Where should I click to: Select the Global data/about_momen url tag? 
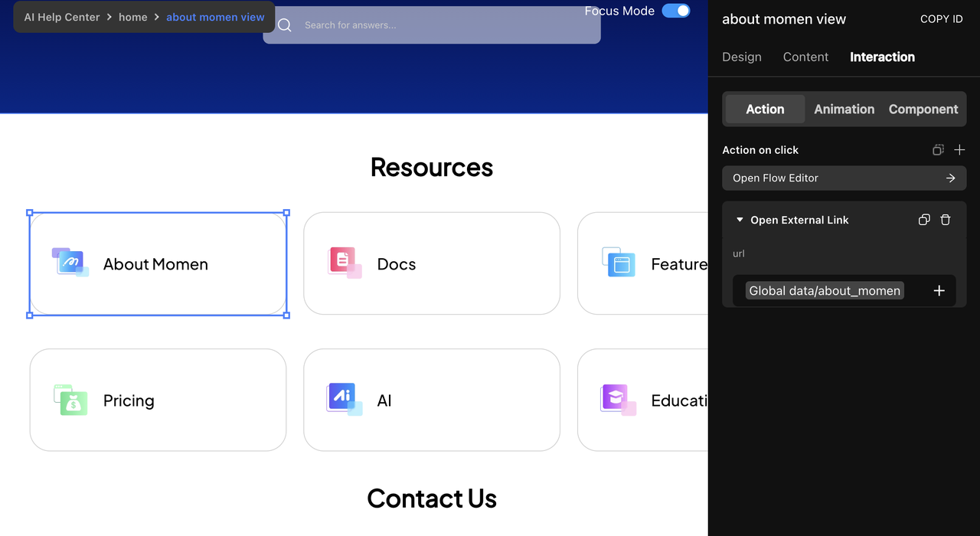click(825, 291)
